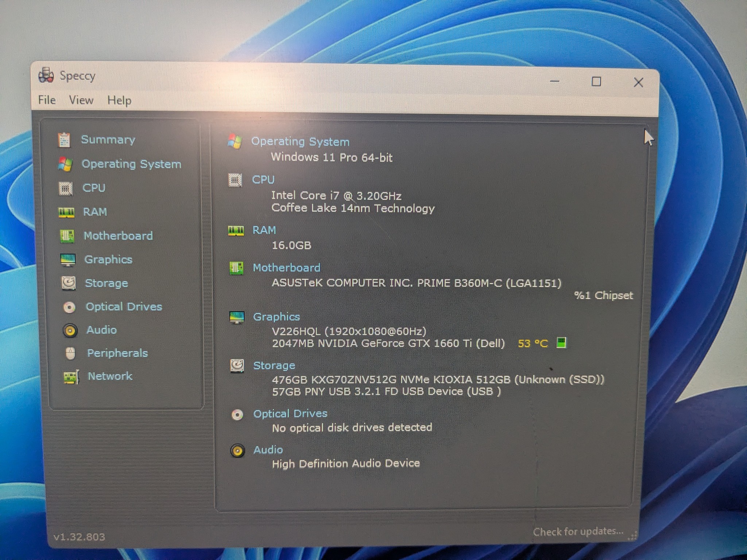Select Summary in the sidebar
This screenshot has width=747, height=560.
[x=108, y=140]
